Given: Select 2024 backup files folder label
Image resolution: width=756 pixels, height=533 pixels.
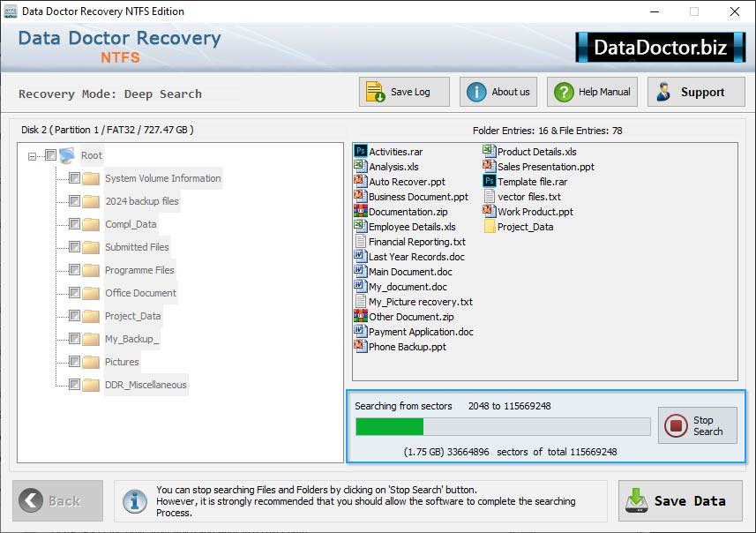Looking at the screenshot, I should coord(142,201).
